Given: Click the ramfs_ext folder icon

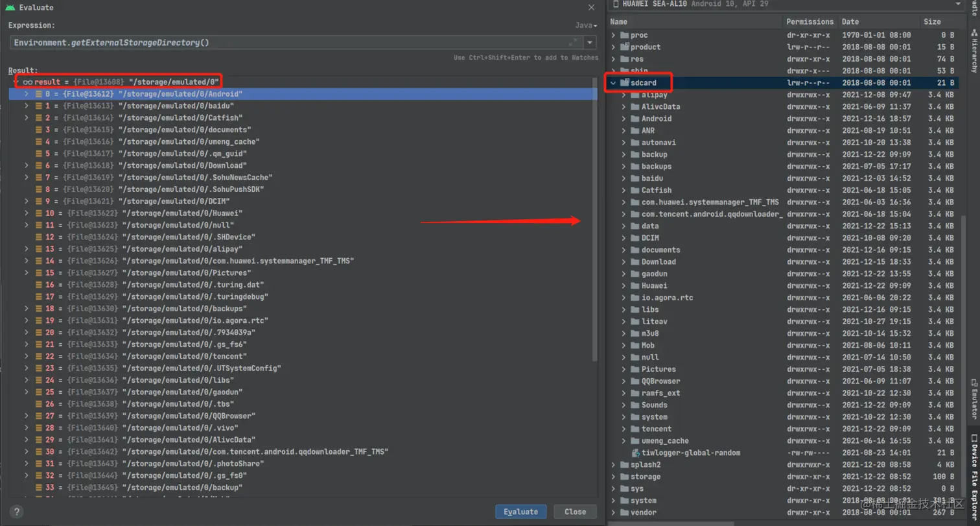Looking at the screenshot, I should coord(636,393).
